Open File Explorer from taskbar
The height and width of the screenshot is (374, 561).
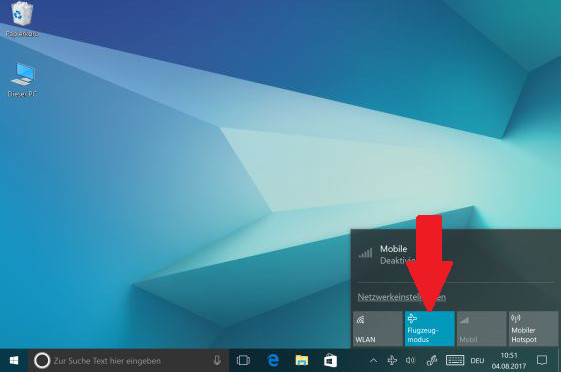(302, 360)
